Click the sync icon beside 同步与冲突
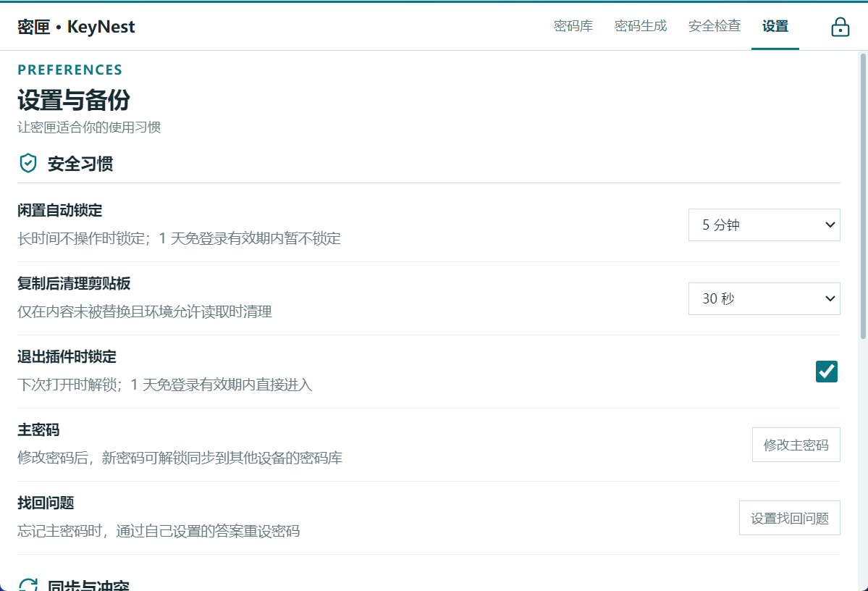Screen dimensions: 868x591 click(x=28, y=584)
